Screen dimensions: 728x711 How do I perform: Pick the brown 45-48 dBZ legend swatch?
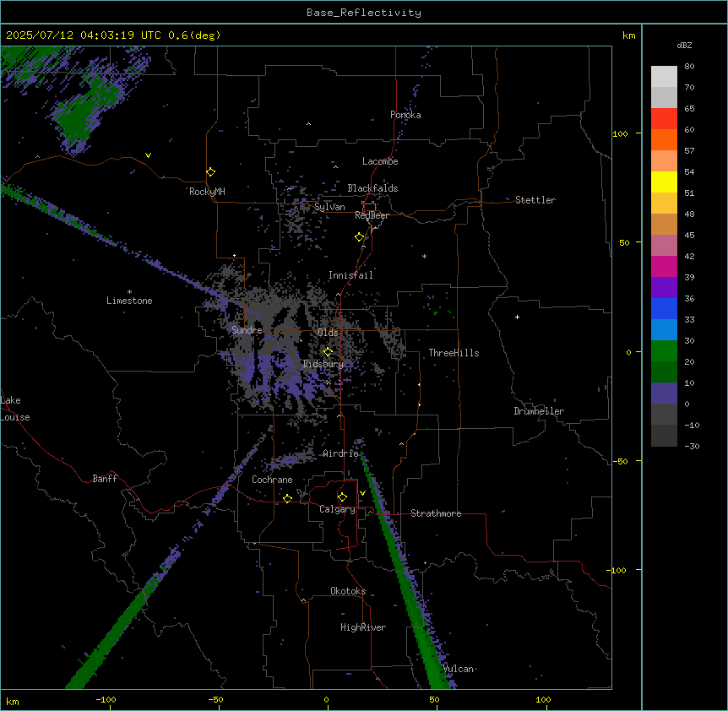[664, 224]
